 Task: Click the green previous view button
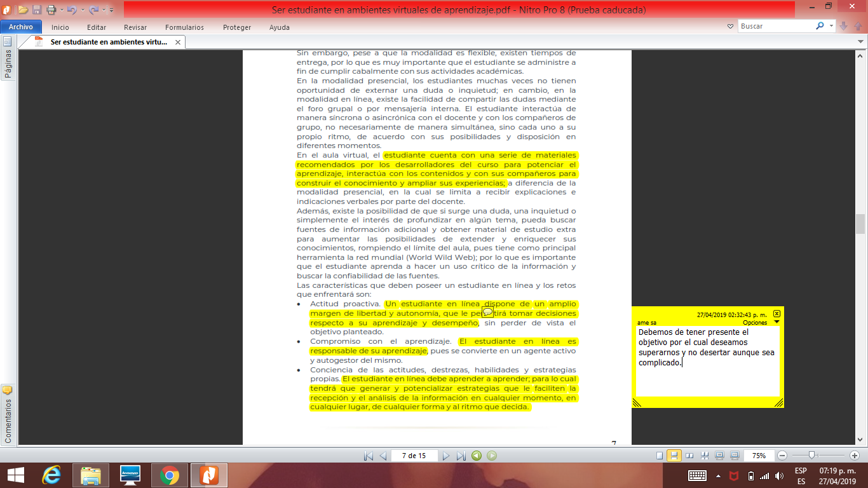476,456
